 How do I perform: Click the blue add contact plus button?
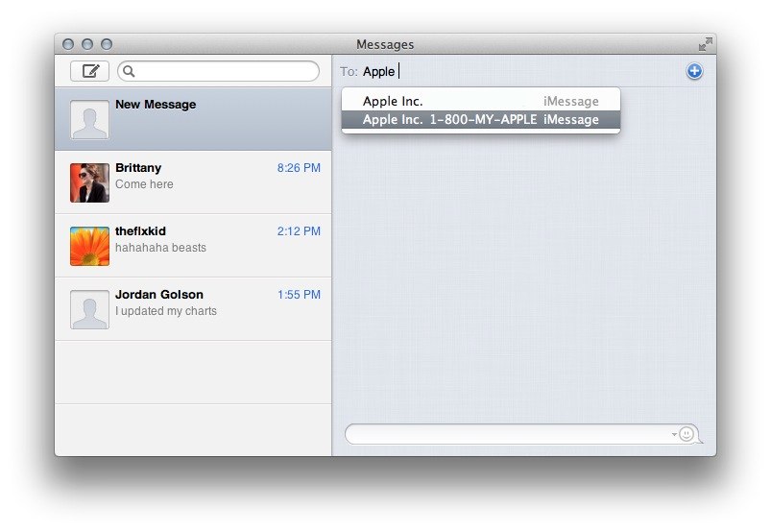pos(694,71)
